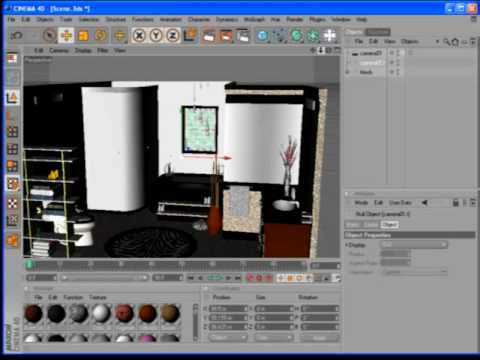Screen dimensions: 480x360
Task: Open the Size mode dropdown in Coordinates
Action: point(275,337)
